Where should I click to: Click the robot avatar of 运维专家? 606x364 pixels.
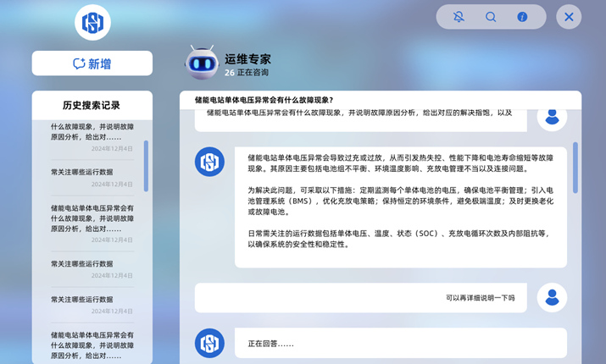click(x=201, y=63)
